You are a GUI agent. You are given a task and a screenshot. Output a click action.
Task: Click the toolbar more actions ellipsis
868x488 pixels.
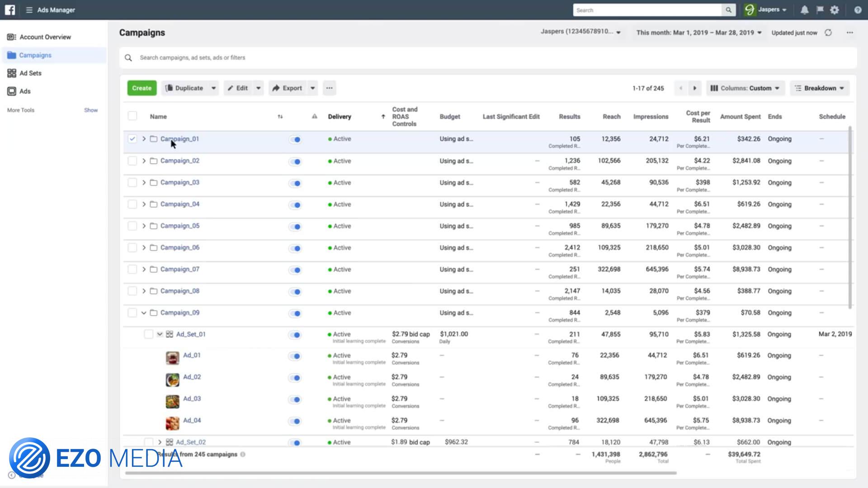(330, 88)
